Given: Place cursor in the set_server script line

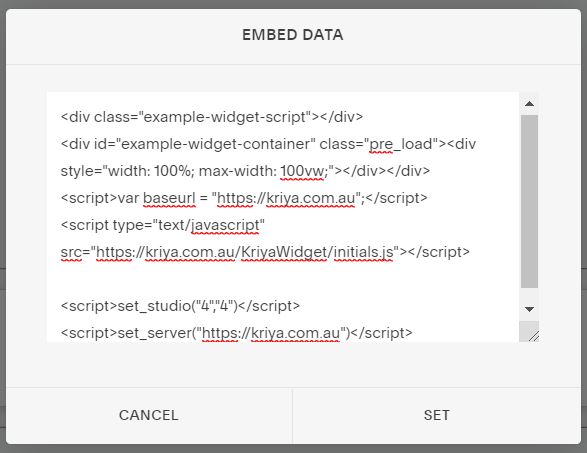Looking at the screenshot, I should click(236, 333).
